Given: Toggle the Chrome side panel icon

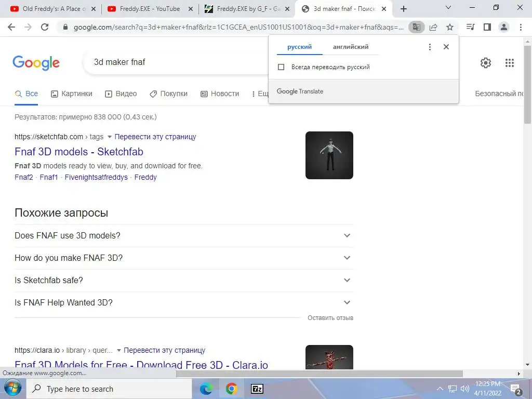Looking at the screenshot, I should [x=487, y=27].
